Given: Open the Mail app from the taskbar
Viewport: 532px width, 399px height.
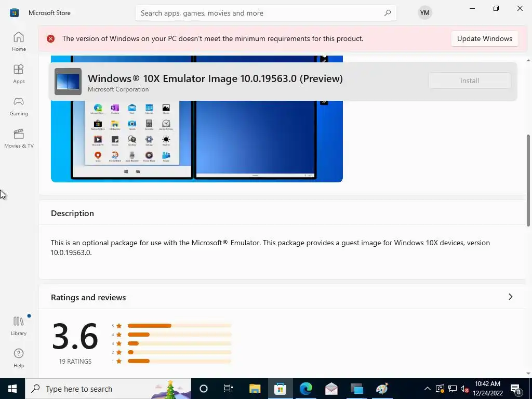Looking at the screenshot, I should click(x=331, y=389).
